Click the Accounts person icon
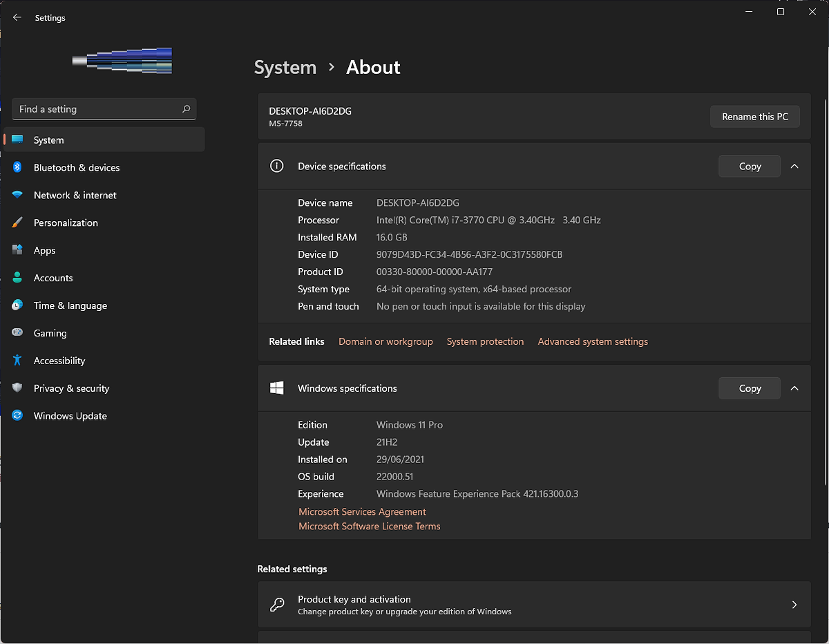Image resolution: width=829 pixels, height=644 pixels. coord(17,278)
